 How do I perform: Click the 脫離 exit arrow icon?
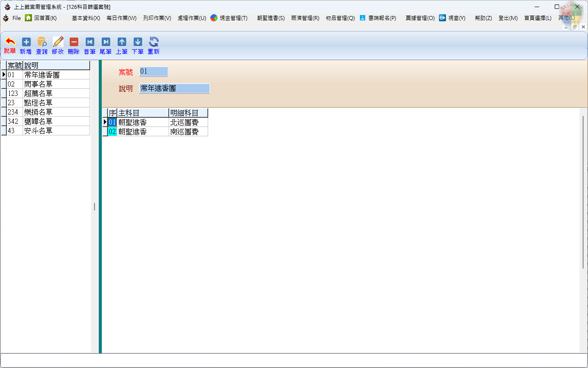pos(10,42)
